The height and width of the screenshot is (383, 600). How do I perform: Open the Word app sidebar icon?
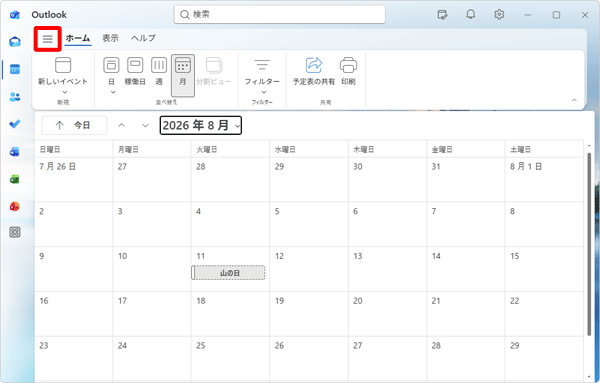click(x=15, y=152)
